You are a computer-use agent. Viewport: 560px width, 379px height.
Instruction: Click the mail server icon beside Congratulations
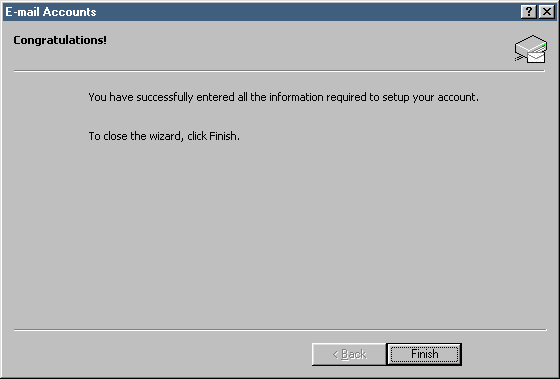click(531, 49)
